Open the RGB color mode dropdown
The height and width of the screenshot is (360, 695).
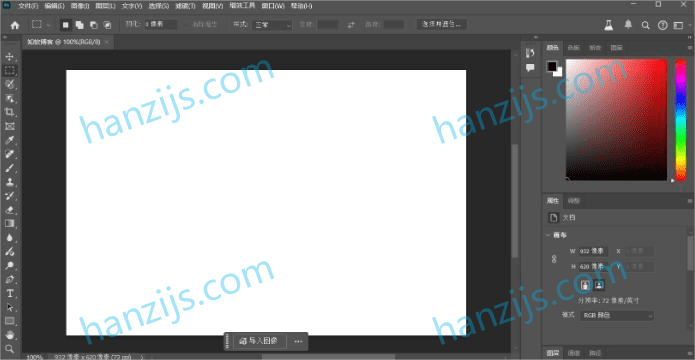tap(617, 316)
